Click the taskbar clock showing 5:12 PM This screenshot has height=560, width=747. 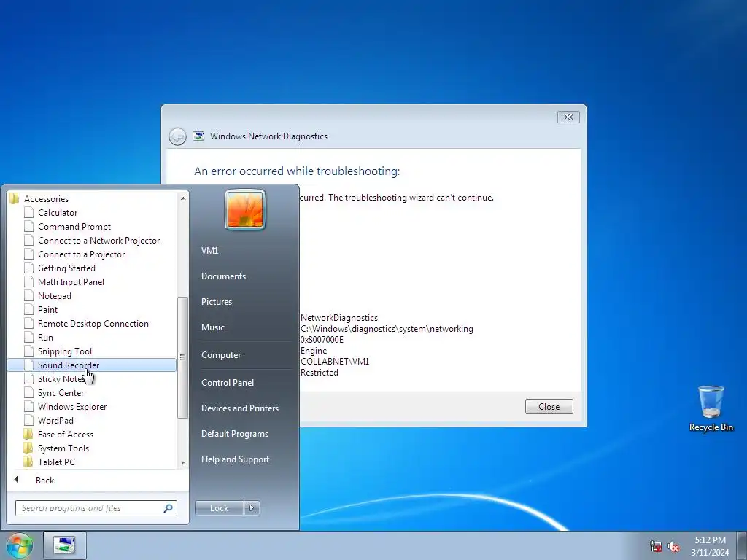coord(710,546)
